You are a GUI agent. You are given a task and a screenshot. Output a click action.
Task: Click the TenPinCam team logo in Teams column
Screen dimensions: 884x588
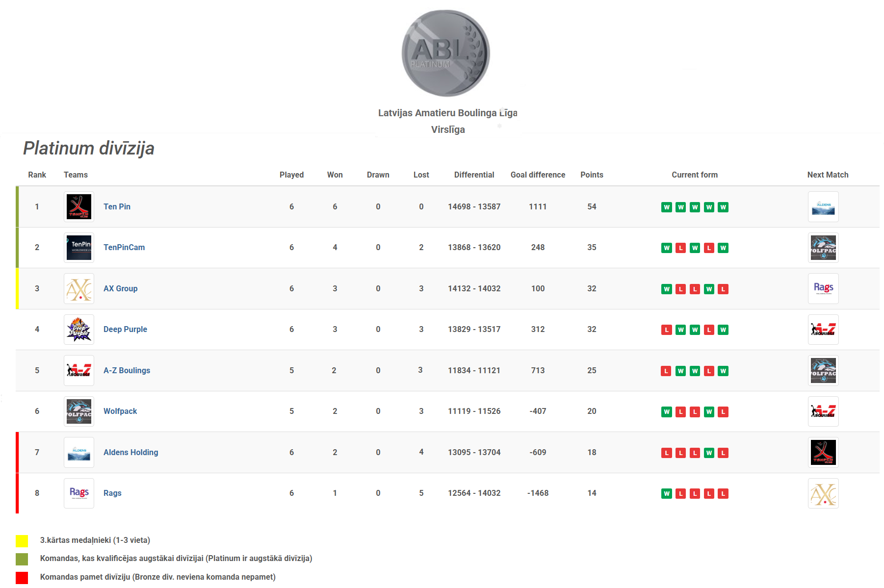point(79,248)
